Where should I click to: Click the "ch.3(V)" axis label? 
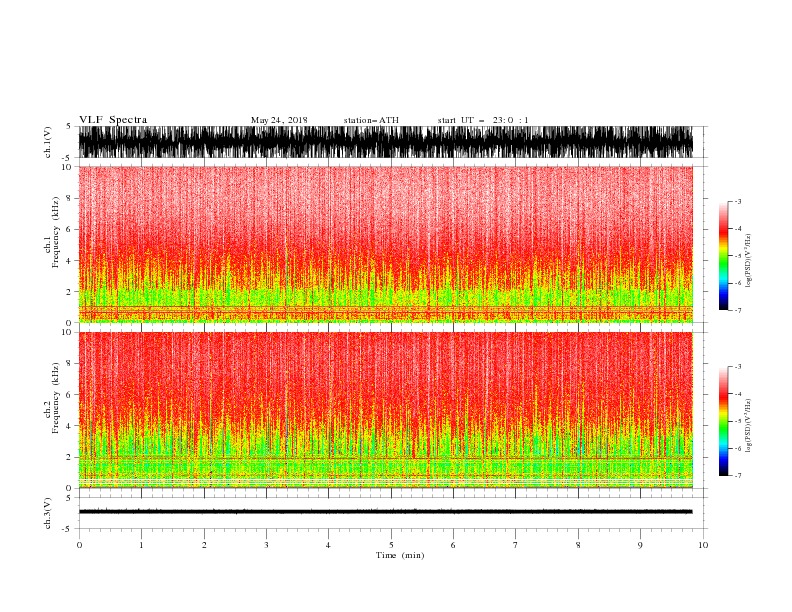[48, 513]
